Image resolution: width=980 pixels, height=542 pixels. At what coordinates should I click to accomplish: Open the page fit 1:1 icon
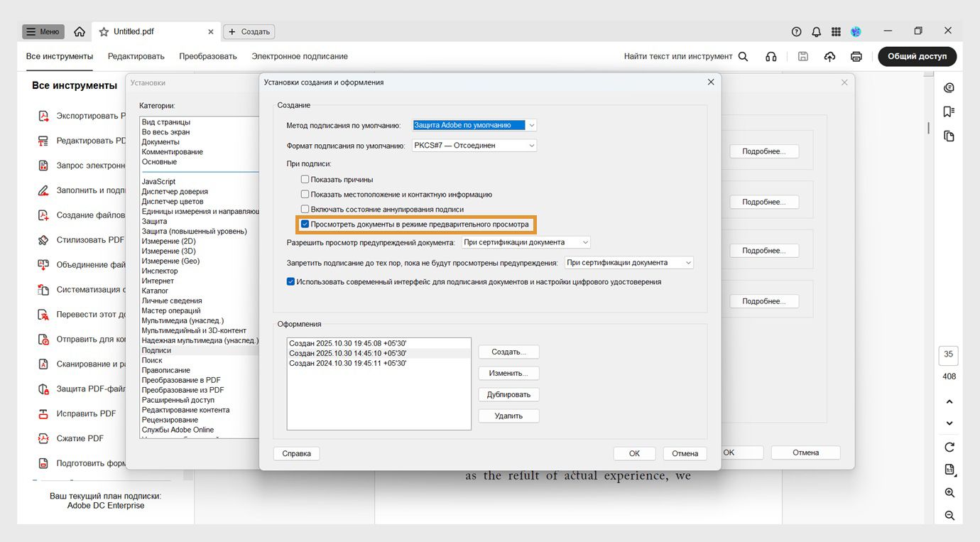tap(949, 470)
